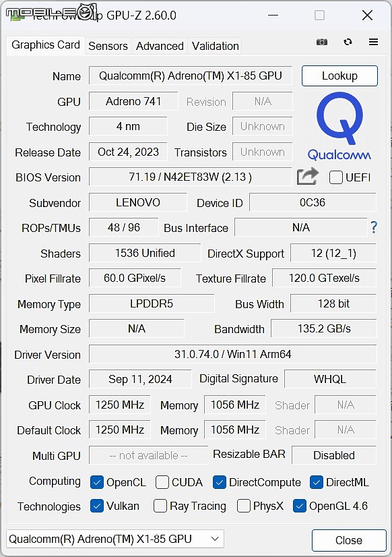Toggle the OpenGL 4.6 checkbox
Image resolution: width=392 pixels, height=557 pixels.
point(300,506)
